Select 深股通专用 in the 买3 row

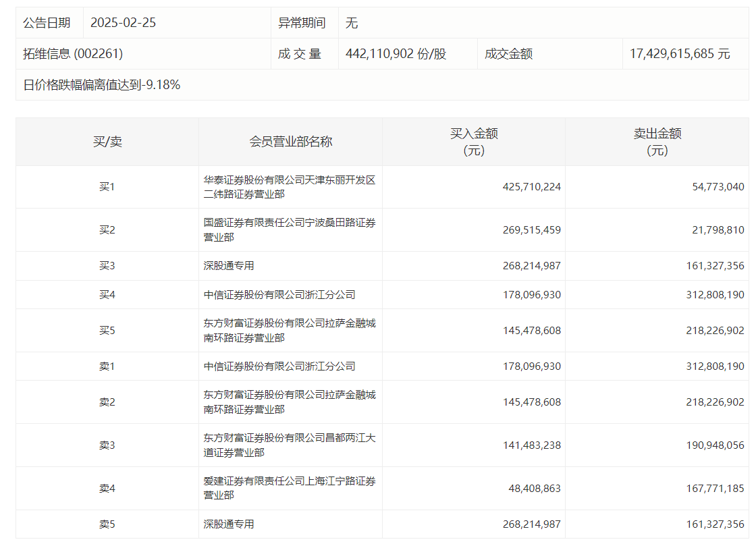click(x=229, y=266)
